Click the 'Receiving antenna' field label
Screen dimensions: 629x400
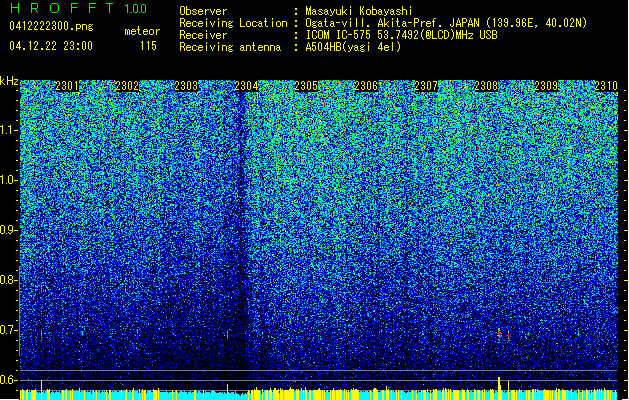(x=230, y=47)
